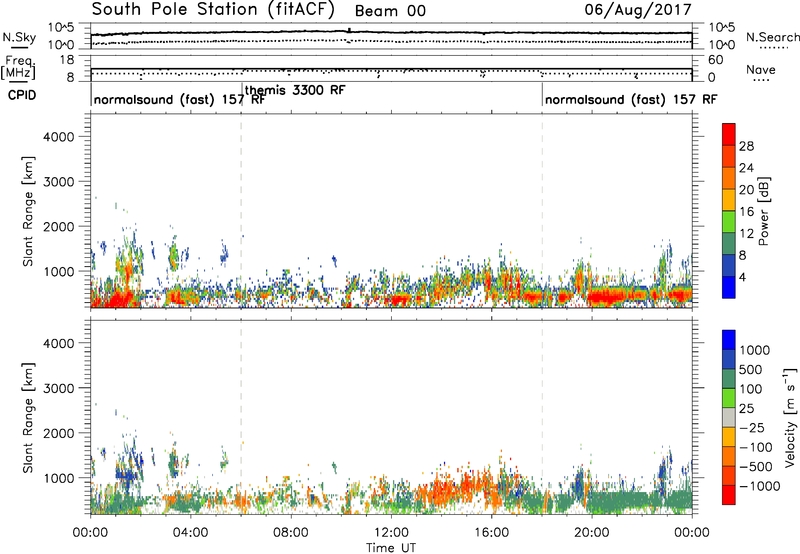The image size is (800, 554).
Task: Pick the yellow 16–20 dB Power swatch
Action: coord(729,200)
